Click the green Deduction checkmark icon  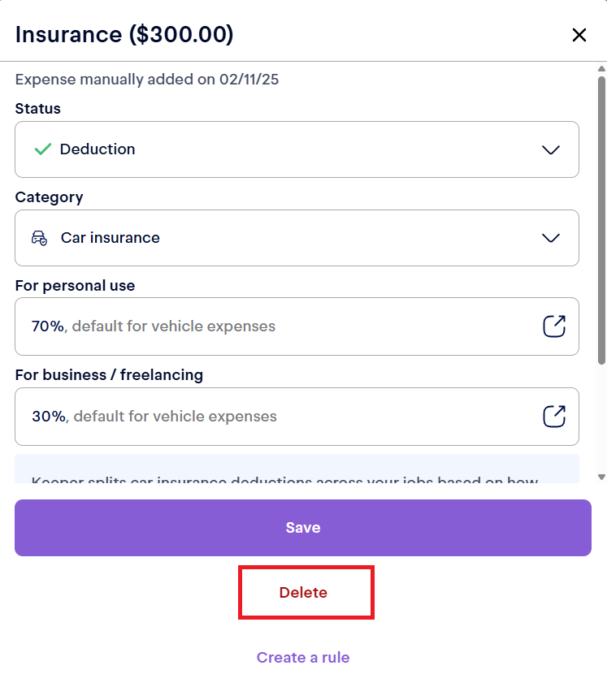coord(43,149)
